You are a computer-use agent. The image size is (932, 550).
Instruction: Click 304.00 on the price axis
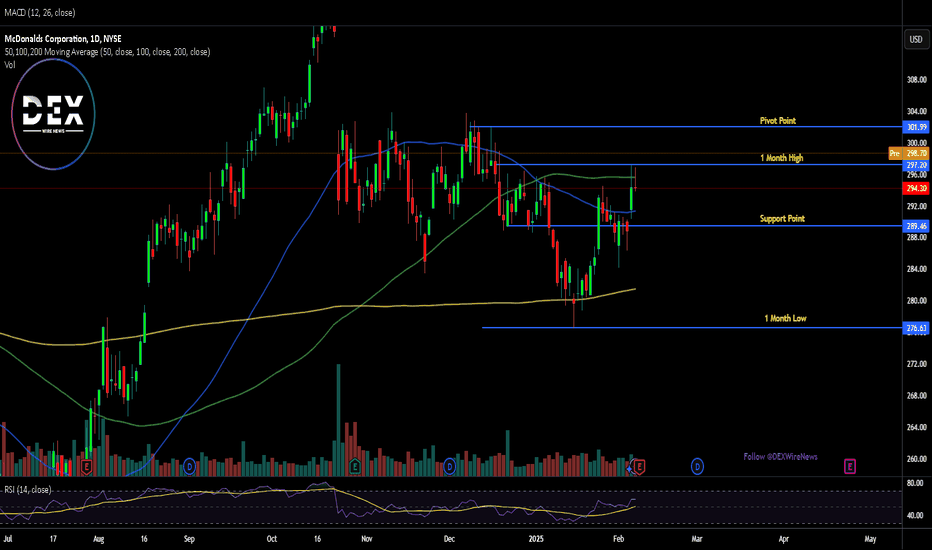point(917,111)
